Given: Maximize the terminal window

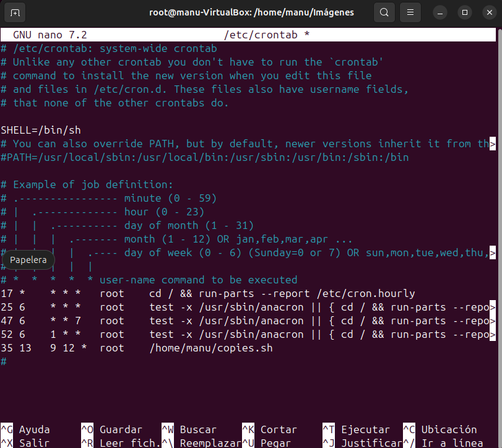Looking at the screenshot, I should coord(465,12).
